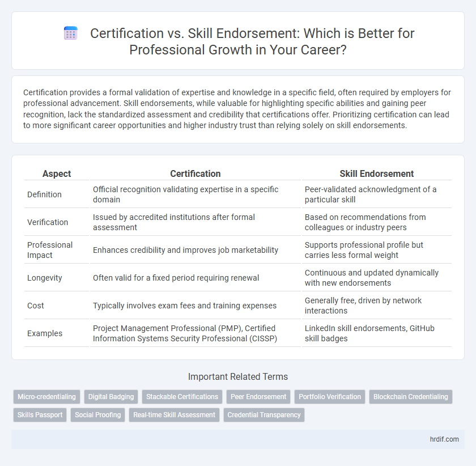Select 'LinkedIn skill endorsements, GitHub' cell
Viewport: 476px width, 466px height.
[x=376, y=333]
